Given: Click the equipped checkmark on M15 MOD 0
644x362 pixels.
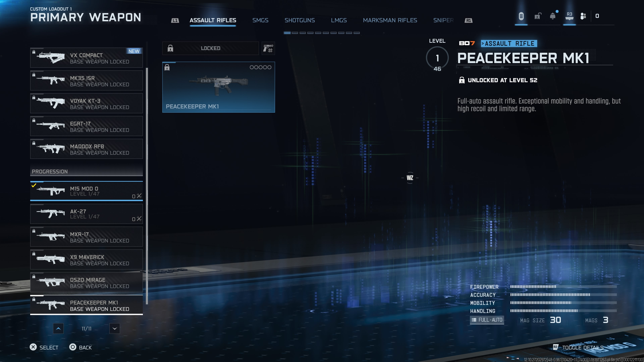Looking at the screenshot, I should pyautogui.click(x=34, y=185).
